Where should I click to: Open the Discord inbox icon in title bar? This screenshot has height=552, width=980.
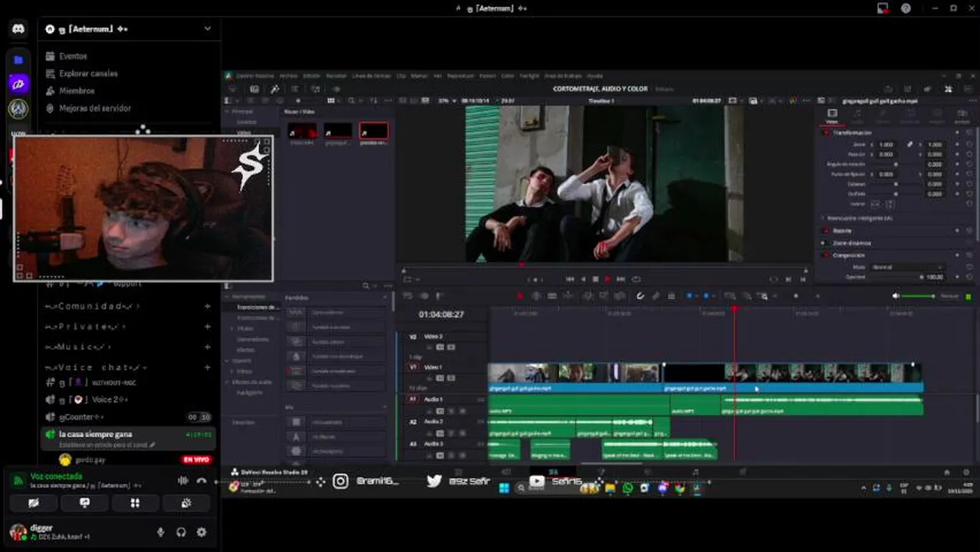point(883,8)
